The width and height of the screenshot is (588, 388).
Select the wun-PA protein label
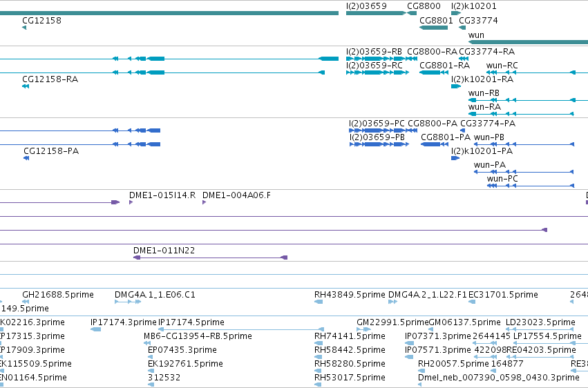(x=490, y=165)
